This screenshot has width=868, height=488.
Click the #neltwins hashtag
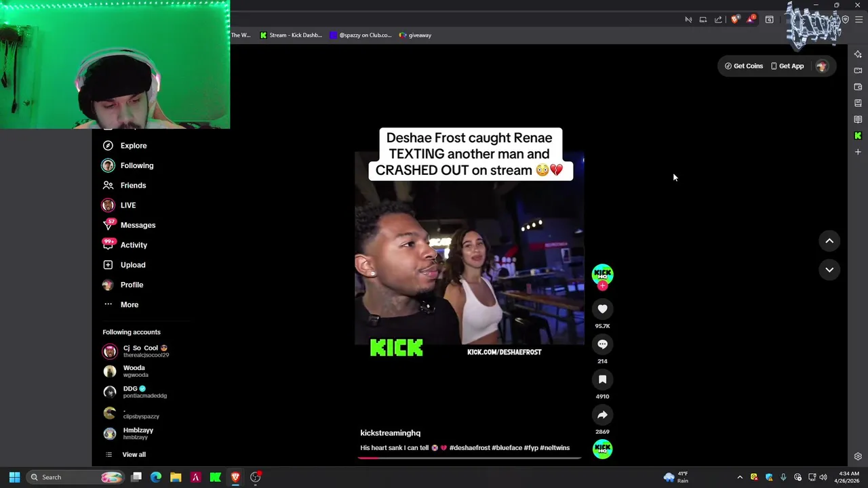[x=555, y=448]
